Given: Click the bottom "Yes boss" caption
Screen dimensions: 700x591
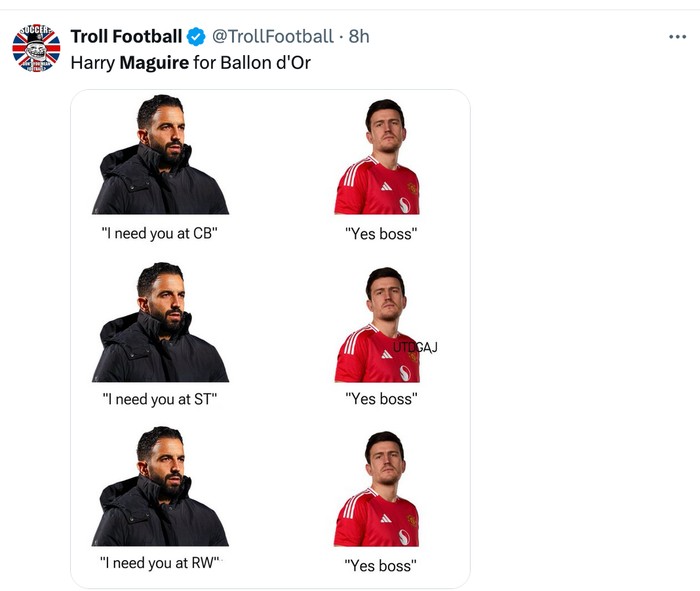Looking at the screenshot, I should click(x=380, y=565).
